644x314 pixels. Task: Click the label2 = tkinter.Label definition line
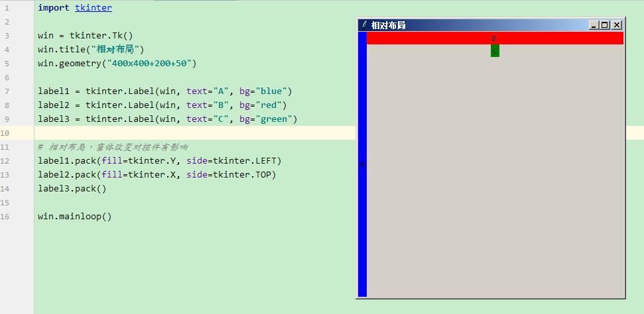pyautogui.click(x=162, y=105)
